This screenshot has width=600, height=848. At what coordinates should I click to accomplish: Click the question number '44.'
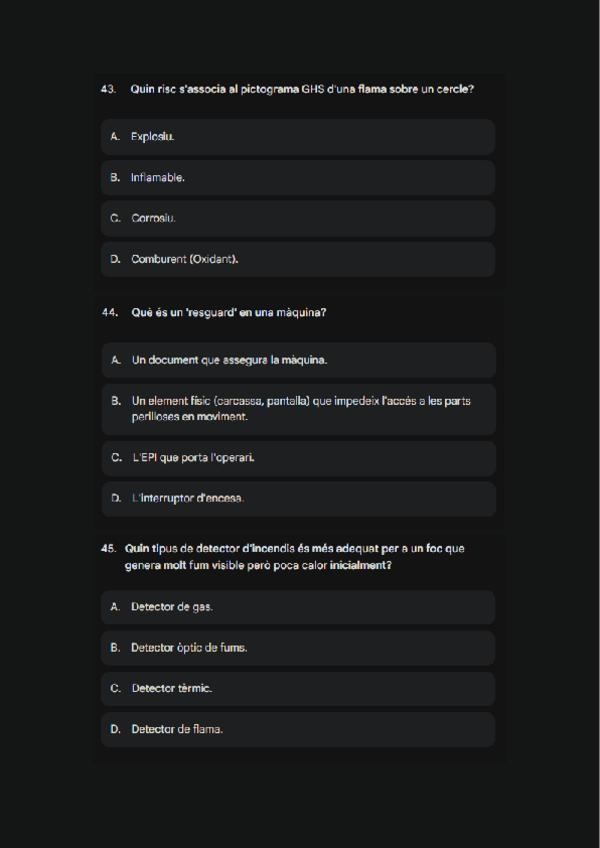point(110,312)
